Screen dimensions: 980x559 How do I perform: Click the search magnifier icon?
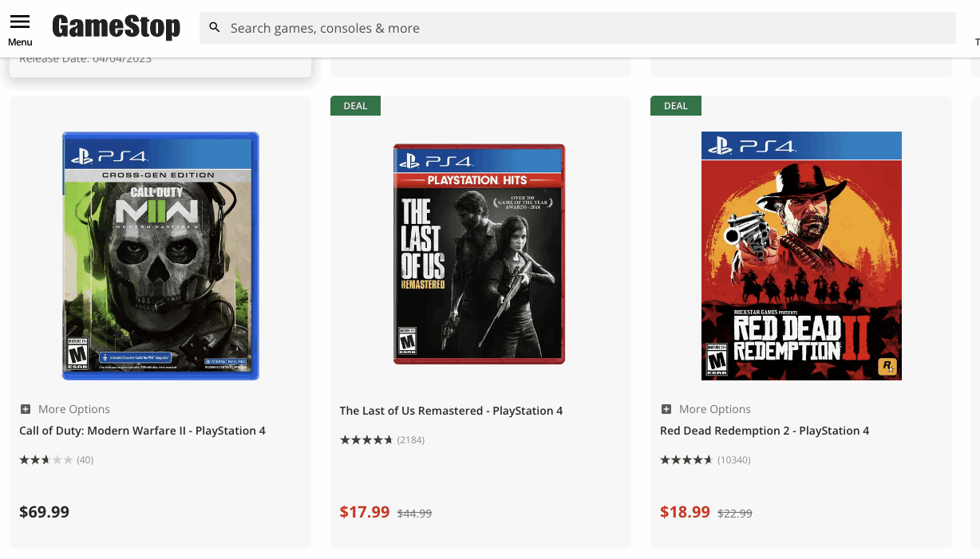214,28
